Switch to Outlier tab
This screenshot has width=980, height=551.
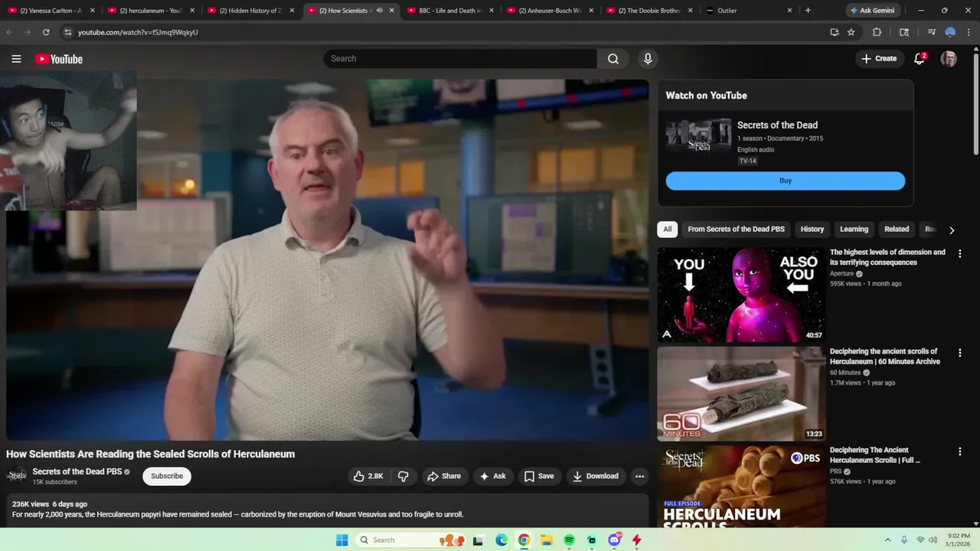[x=748, y=11]
